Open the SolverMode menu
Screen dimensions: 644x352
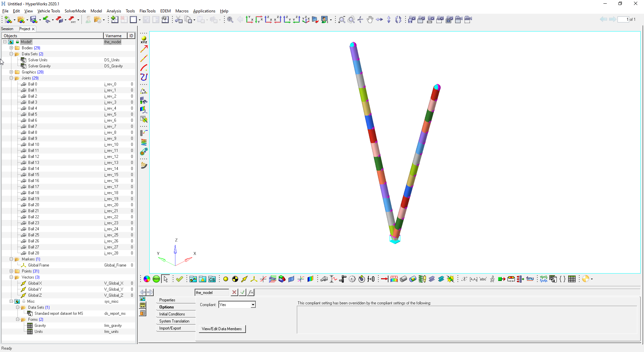tap(75, 11)
